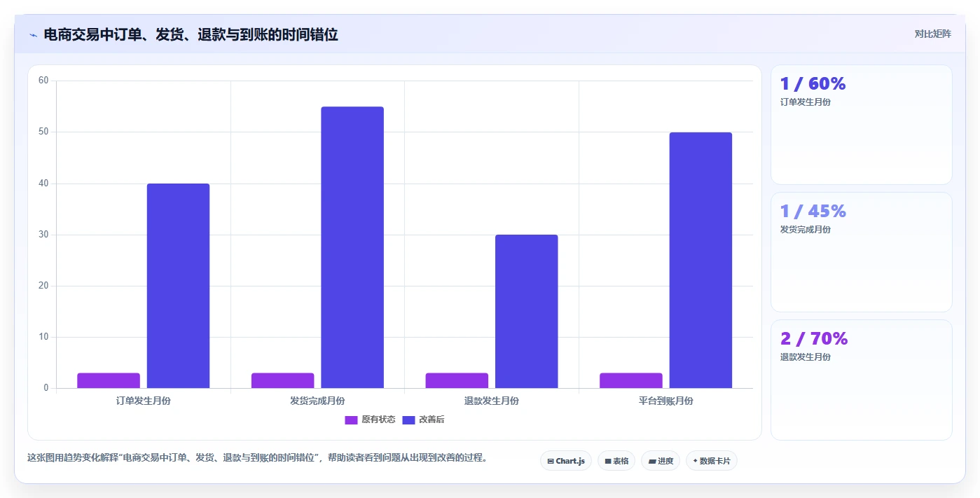Select the 数据卡片 tag chip

(x=712, y=461)
